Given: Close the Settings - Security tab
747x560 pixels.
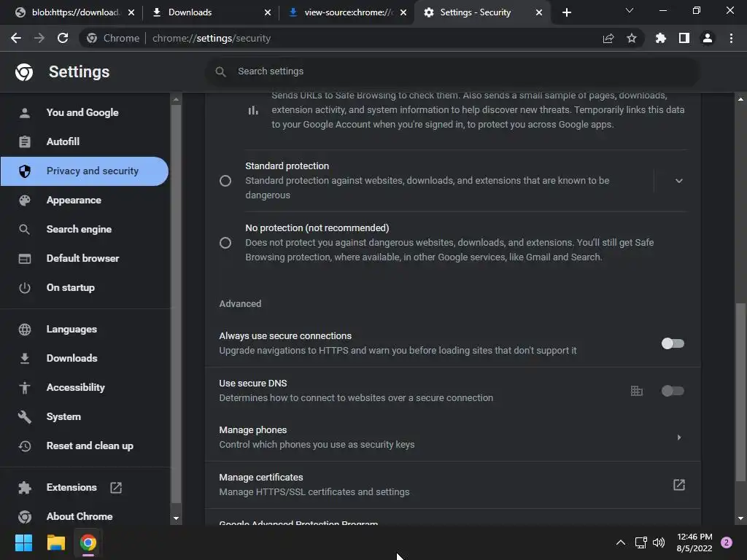Looking at the screenshot, I should [x=539, y=12].
